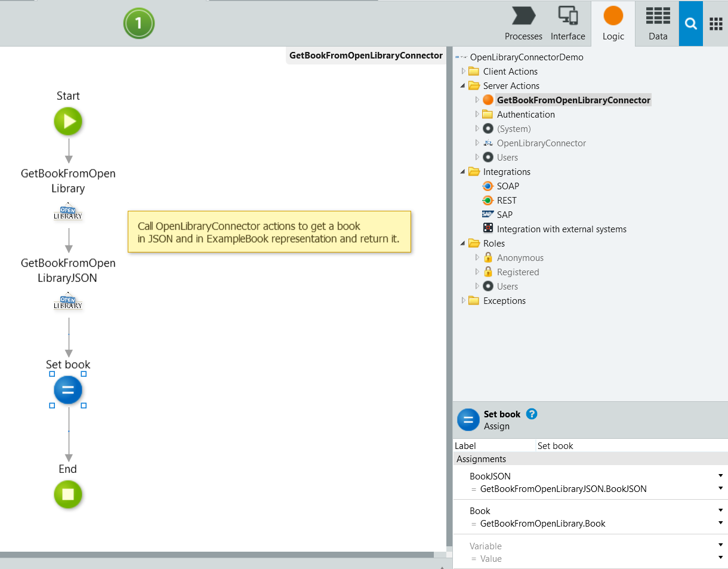Select the Set book assign node
Viewport: 728px width, 569px height.
[68, 390]
